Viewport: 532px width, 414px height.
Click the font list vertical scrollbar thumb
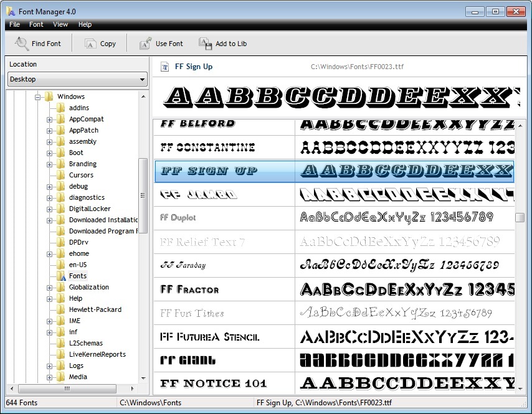tap(520, 217)
